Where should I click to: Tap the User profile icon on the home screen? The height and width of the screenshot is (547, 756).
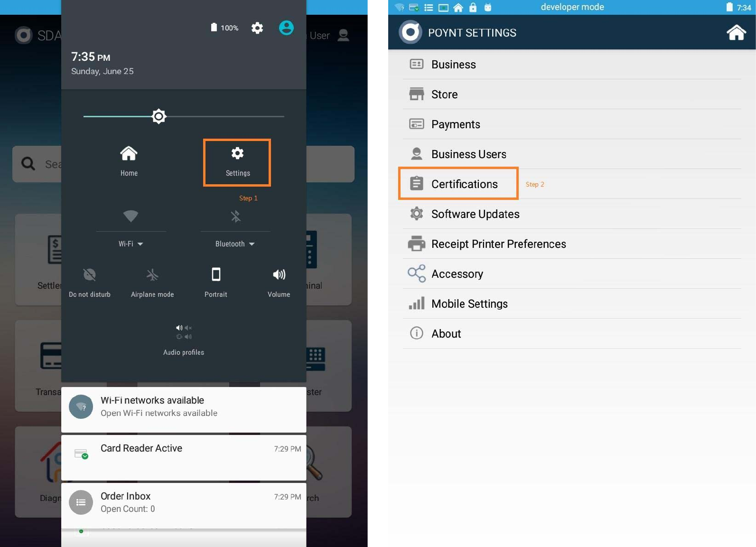343,35
